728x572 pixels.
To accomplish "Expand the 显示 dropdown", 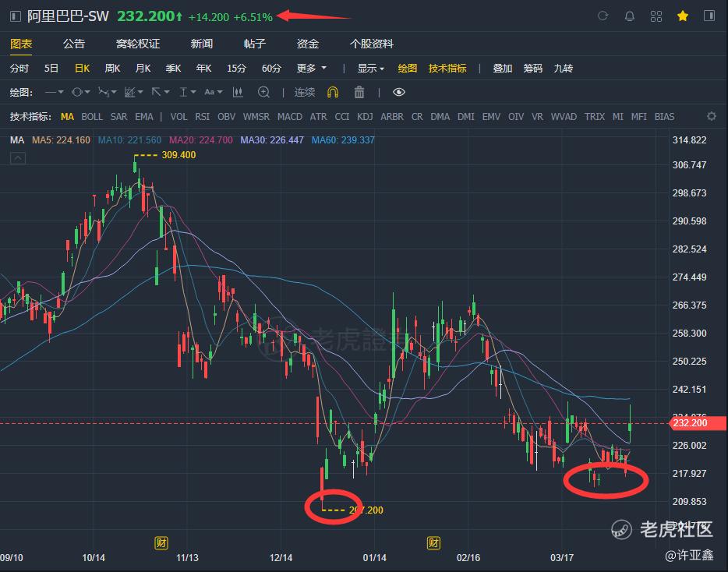I will tap(371, 69).
